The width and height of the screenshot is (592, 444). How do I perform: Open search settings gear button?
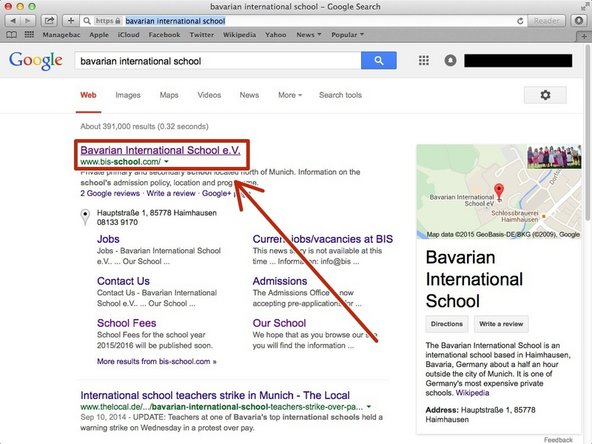coord(545,95)
